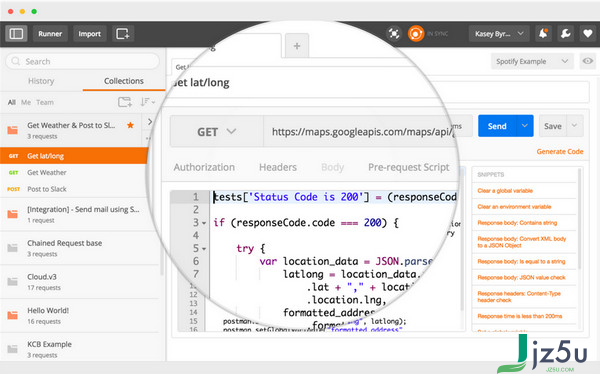Screen dimensions: 600x374
Task: Switch to the Body tab
Action: coord(333,167)
